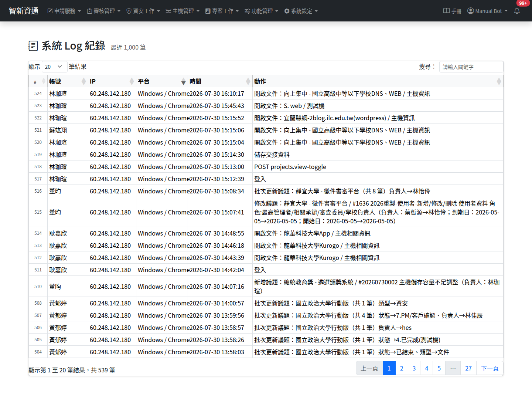Screen dimensions: 532x416
Task: Click the 審核管理 clipboard icon
Action: coord(89,11)
